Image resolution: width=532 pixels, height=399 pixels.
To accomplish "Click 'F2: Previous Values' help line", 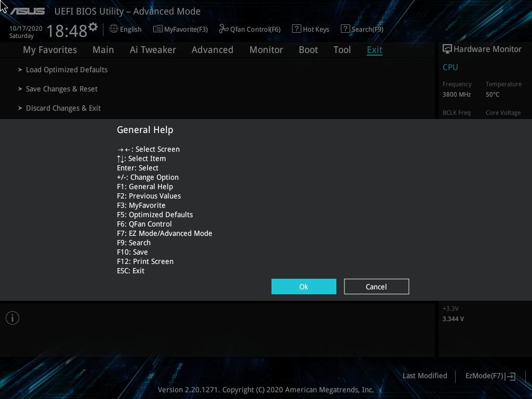I will tap(149, 196).
